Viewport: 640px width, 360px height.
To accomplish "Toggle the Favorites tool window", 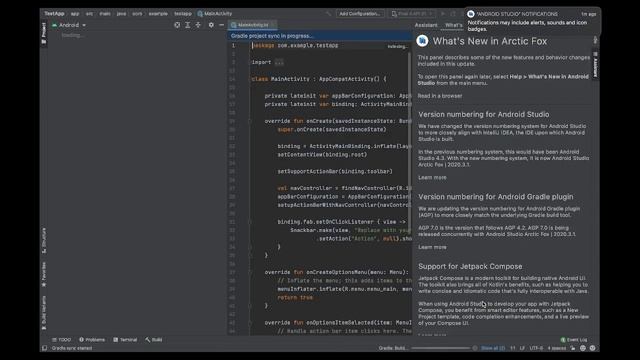I will coord(44,274).
